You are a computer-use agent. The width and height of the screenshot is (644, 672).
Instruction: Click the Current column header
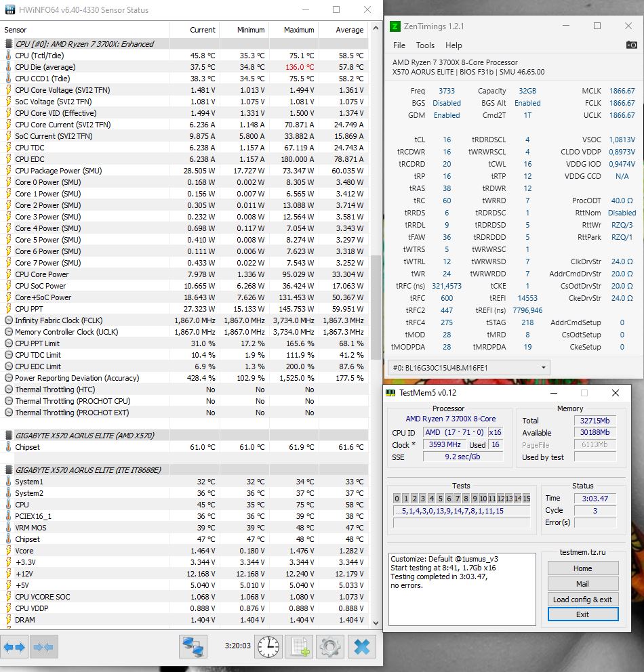click(x=195, y=30)
